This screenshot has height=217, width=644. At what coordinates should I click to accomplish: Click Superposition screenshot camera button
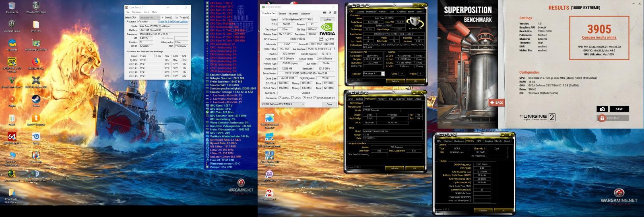602,109
